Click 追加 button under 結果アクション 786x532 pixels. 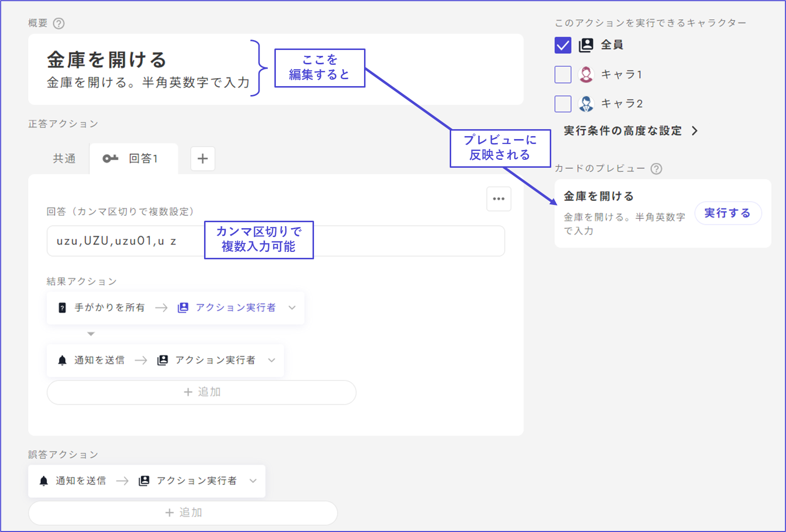(202, 392)
